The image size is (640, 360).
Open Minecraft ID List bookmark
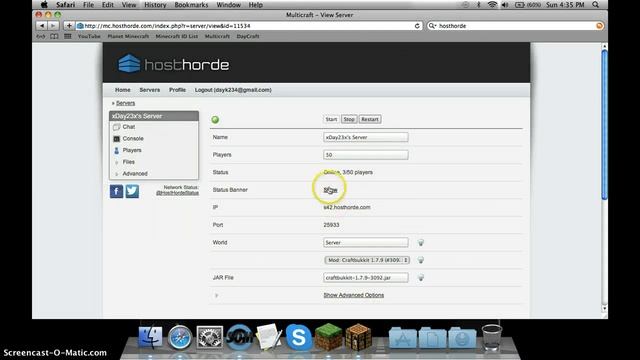click(x=176, y=36)
